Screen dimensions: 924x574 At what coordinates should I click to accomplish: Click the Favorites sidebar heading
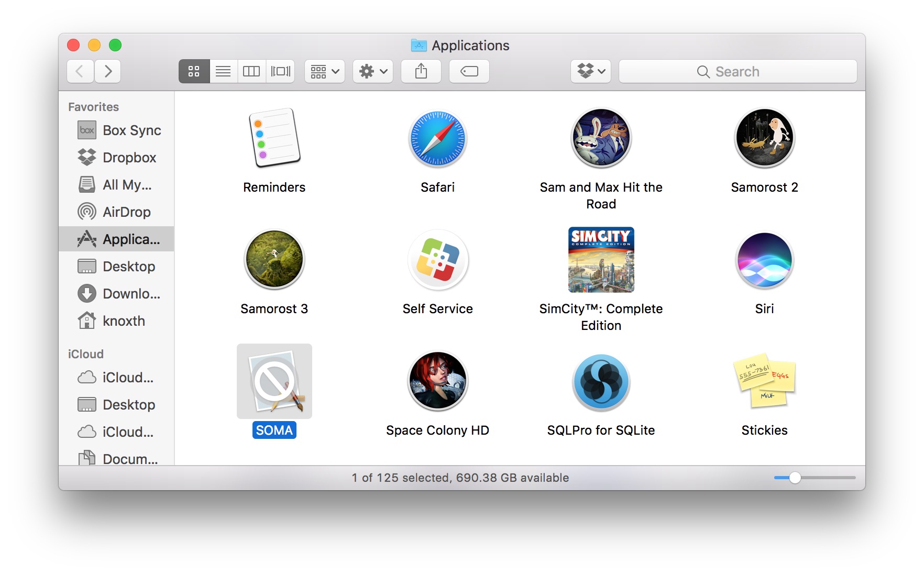(93, 107)
